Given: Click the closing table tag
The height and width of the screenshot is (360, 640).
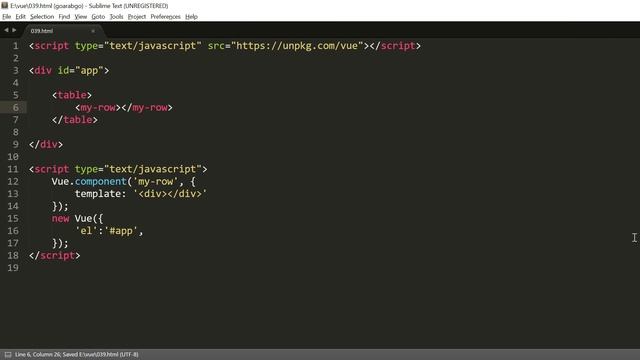Looking at the screenshot, I should pos(75,120).
